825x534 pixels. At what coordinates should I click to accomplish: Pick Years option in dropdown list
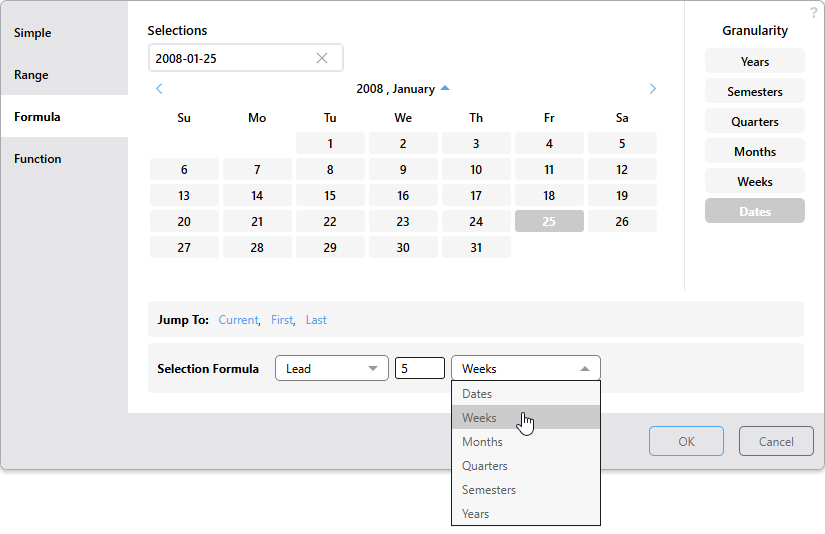tap(476, 514)
